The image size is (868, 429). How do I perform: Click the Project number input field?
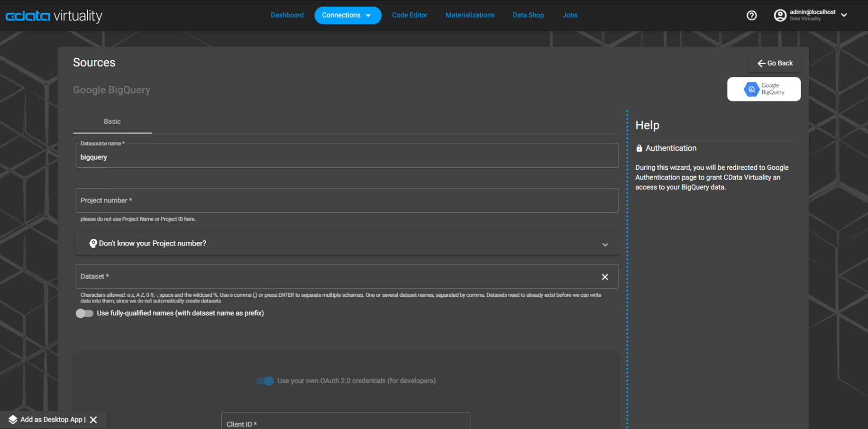[347, 201]
